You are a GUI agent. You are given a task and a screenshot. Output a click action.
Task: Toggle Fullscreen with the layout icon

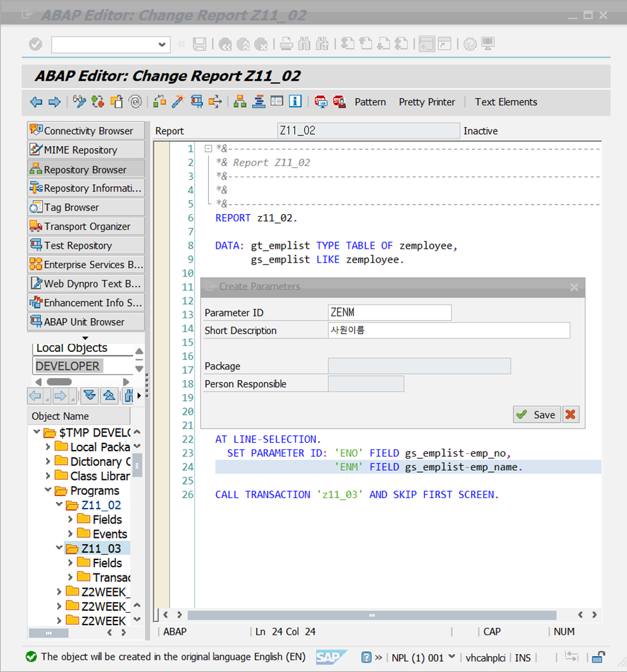(277, 101)
